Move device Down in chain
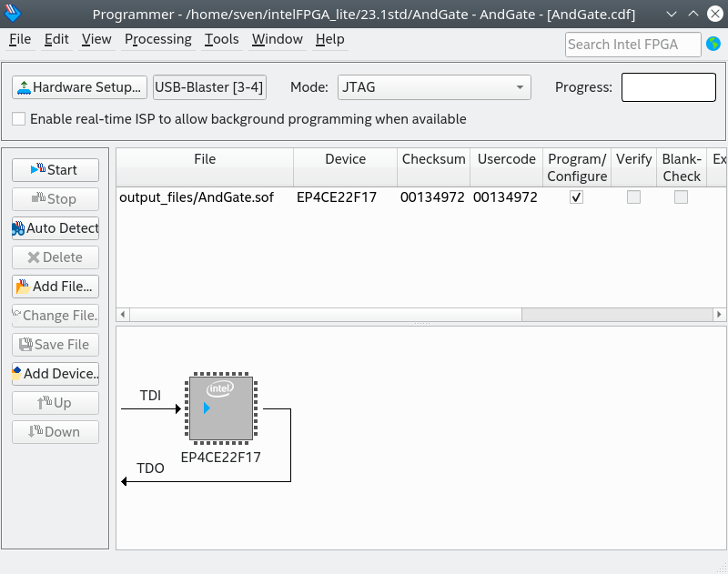The width and height of the screenshot is (728, 574). (x=56, y=432)
